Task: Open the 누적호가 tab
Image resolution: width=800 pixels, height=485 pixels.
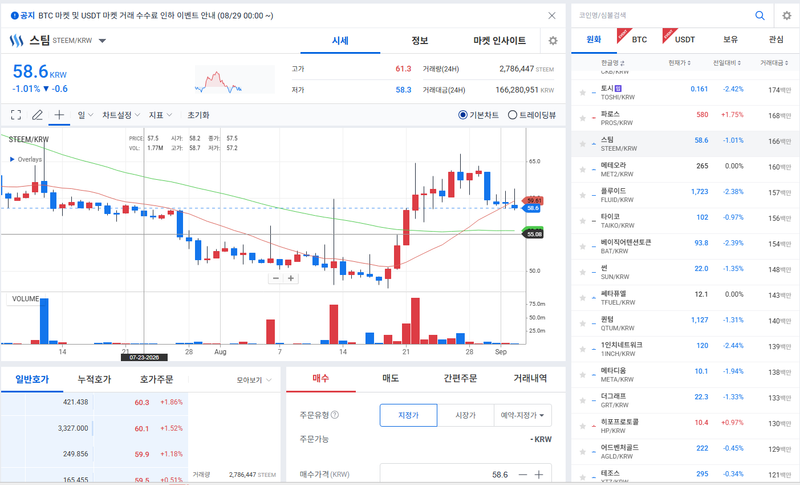Action: [x=94, y=379]
